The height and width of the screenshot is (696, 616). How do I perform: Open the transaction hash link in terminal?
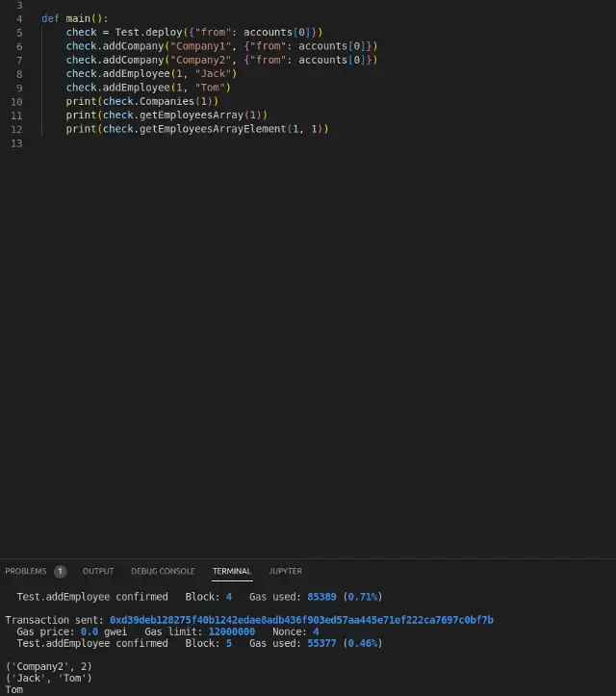[301, 620]
